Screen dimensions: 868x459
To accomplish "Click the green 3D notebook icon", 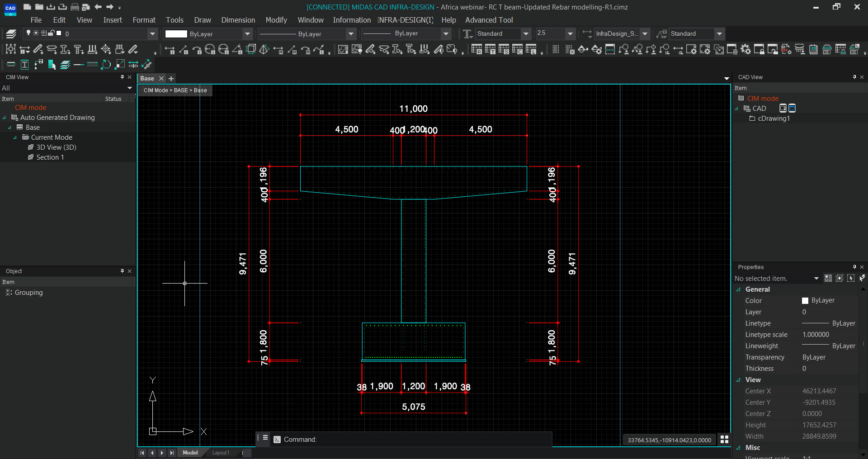I will pyautogui.click(x=813, y=49).
